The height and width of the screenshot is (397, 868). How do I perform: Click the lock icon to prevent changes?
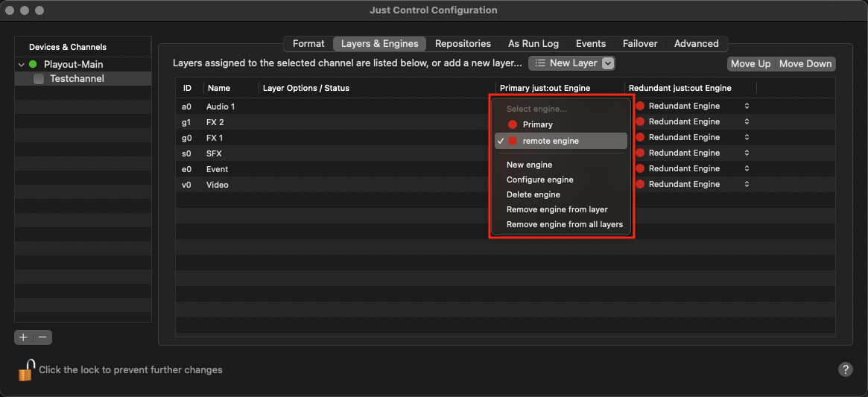(x=27, y=370)
